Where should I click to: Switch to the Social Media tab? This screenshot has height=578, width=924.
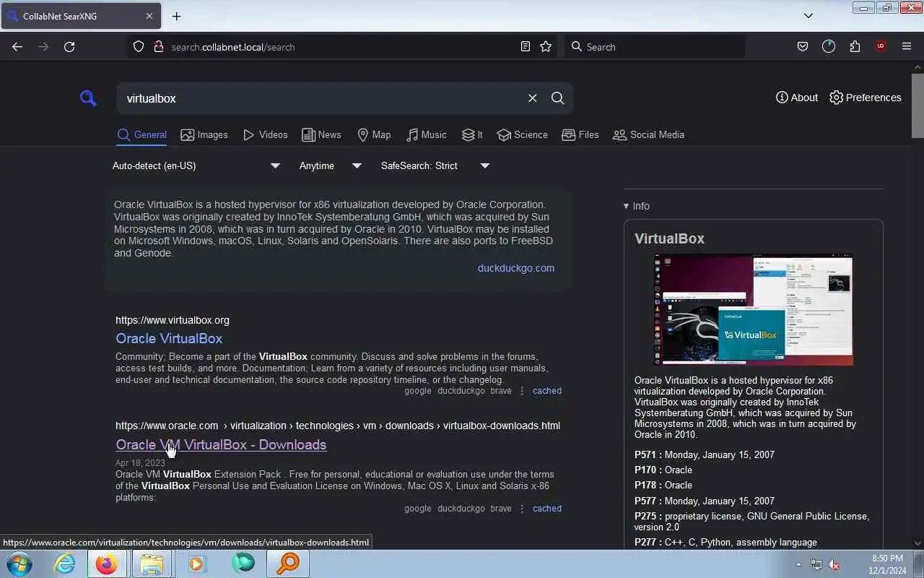coord(648,135)
